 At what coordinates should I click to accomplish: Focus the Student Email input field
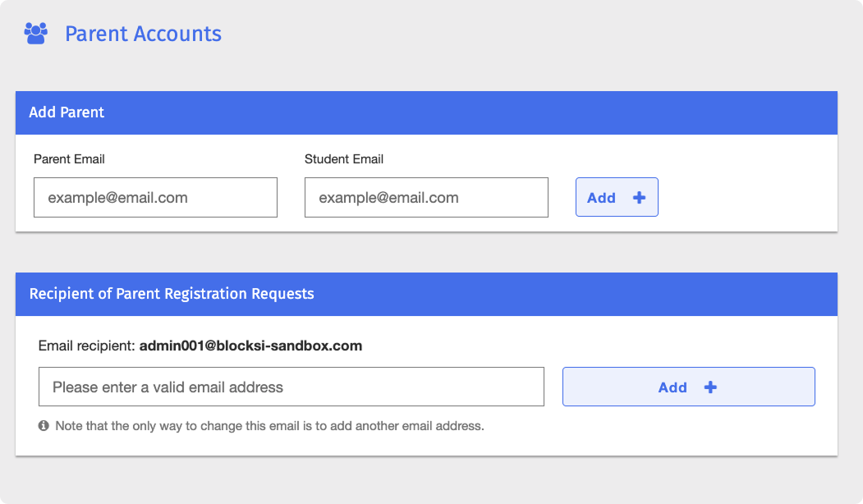[426, 198]
